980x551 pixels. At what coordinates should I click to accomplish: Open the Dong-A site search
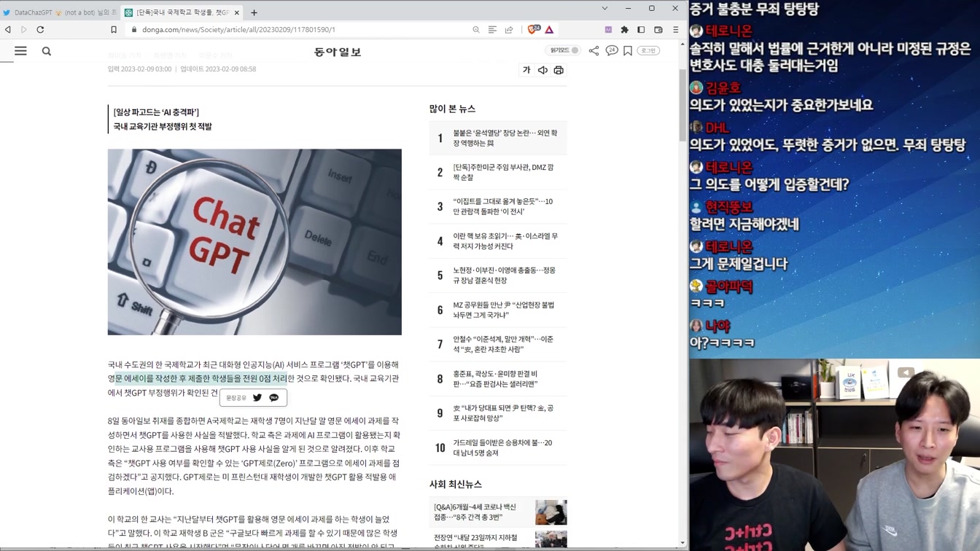pos(47,51)
